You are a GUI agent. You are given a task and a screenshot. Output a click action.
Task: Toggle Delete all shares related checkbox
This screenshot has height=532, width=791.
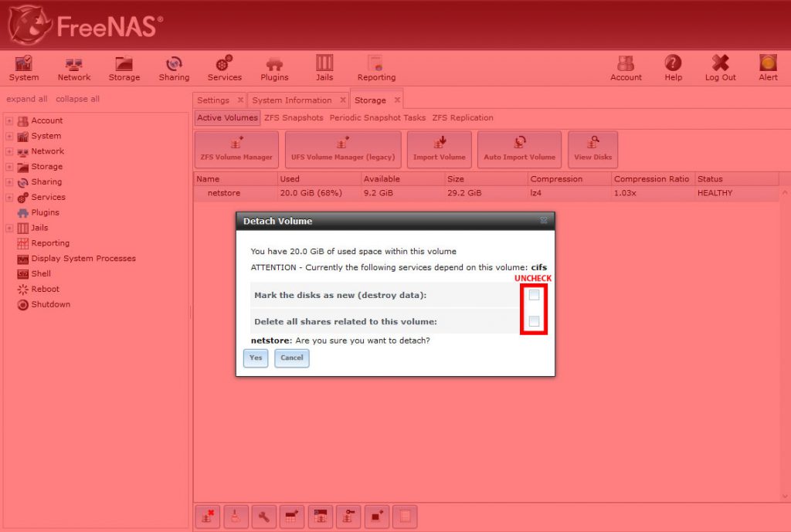point(534,321)
